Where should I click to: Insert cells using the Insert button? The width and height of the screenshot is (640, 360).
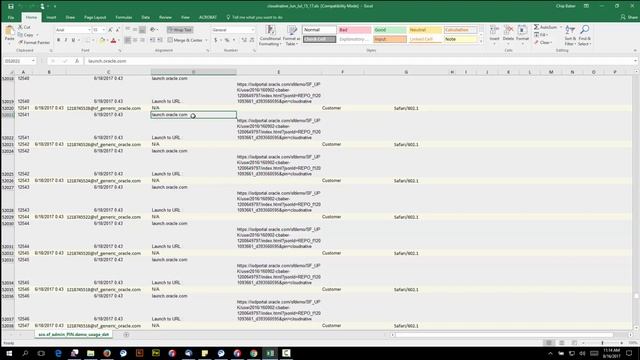point(494,35)
